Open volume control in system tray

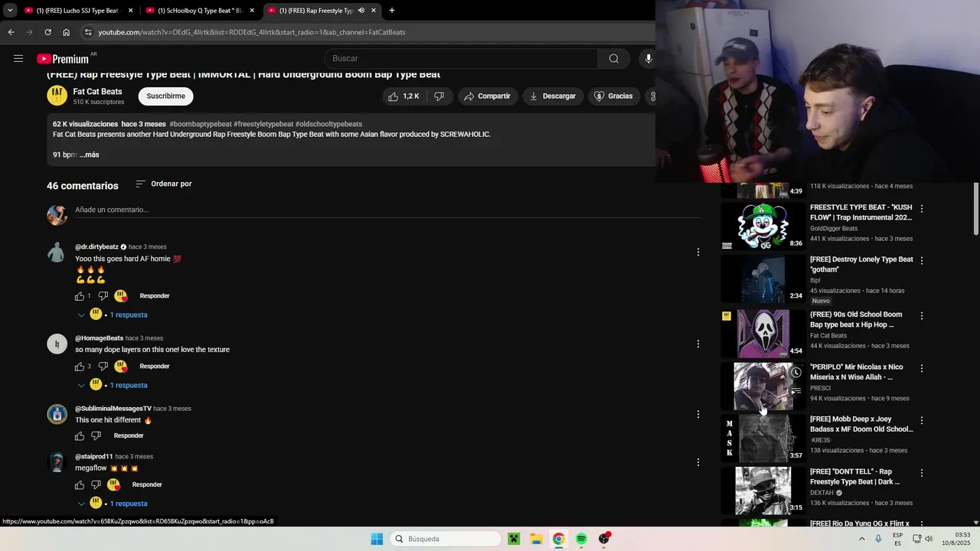pyautogui.click(x=929, y=539)
